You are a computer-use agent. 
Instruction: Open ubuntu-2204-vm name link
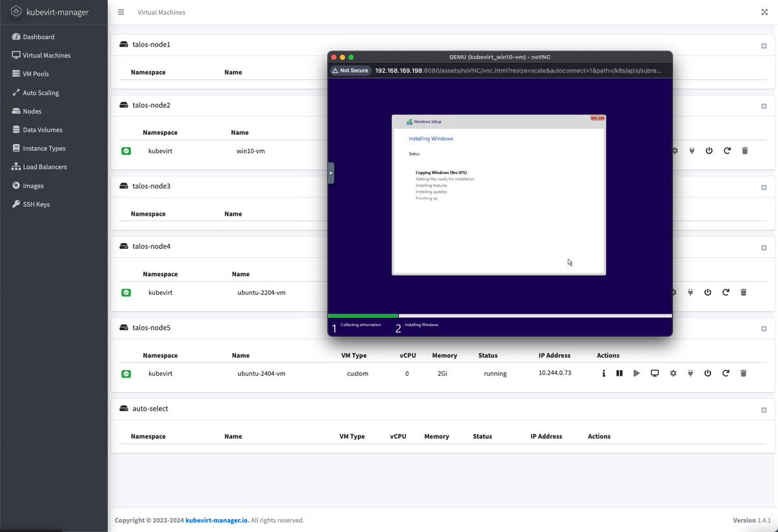[261, 293]
